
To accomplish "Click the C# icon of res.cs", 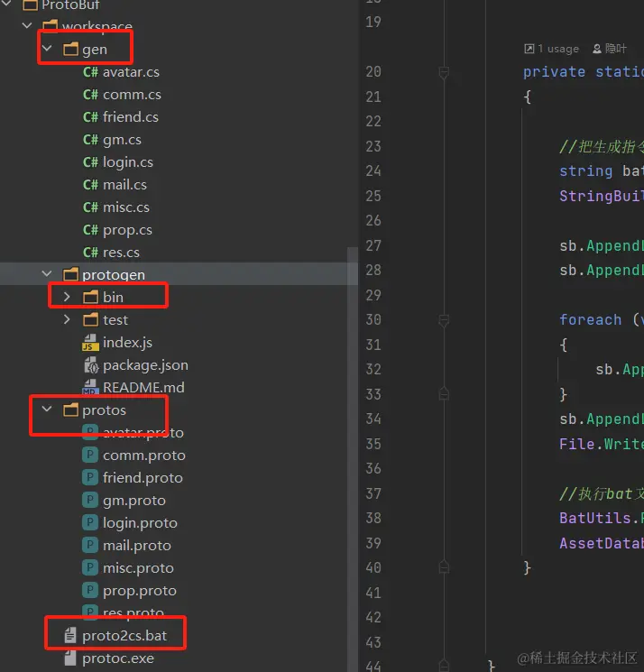I will pyautogui.click(x=90, y=253).
